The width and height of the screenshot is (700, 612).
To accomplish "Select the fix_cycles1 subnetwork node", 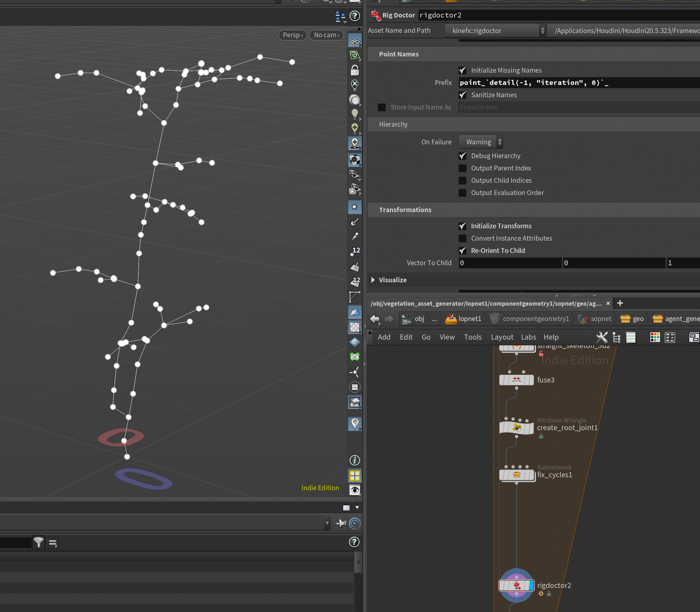I will pyautogui.click(x=516, y=475).
